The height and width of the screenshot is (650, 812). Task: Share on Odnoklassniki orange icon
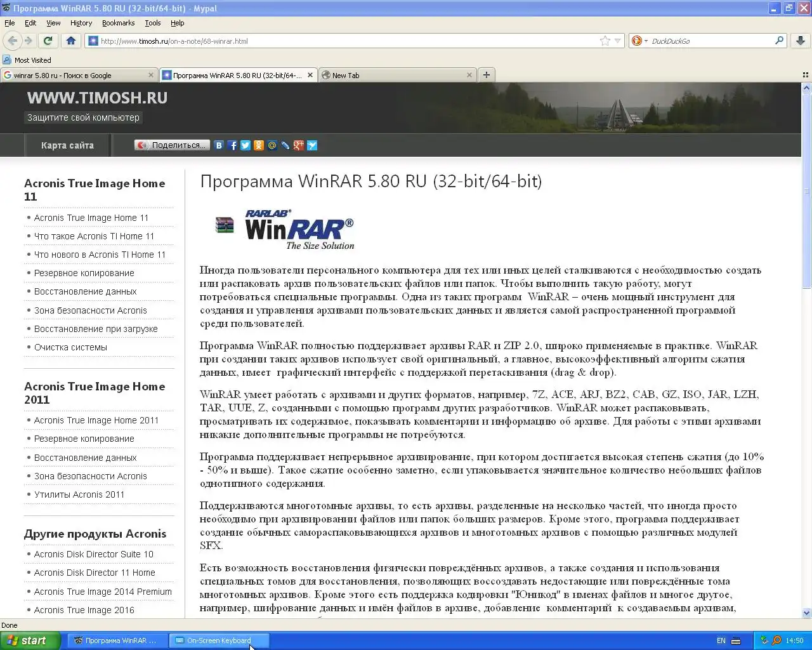[259, 145]
